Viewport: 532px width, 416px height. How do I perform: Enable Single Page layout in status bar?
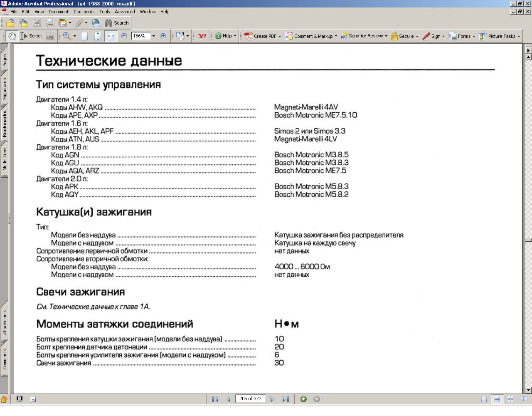484,399
